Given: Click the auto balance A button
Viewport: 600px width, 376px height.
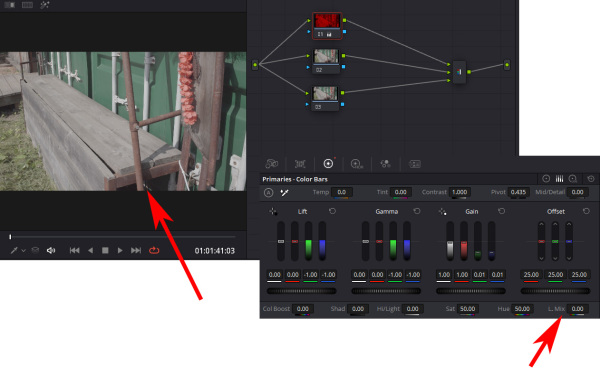Looking at the screenshot, I should tap(269, 192).
